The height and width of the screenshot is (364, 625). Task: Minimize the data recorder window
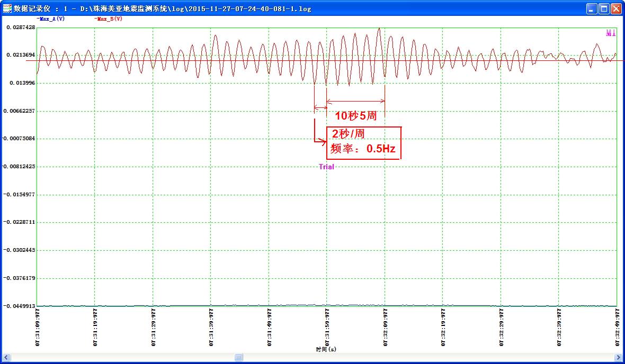(592, 9)
